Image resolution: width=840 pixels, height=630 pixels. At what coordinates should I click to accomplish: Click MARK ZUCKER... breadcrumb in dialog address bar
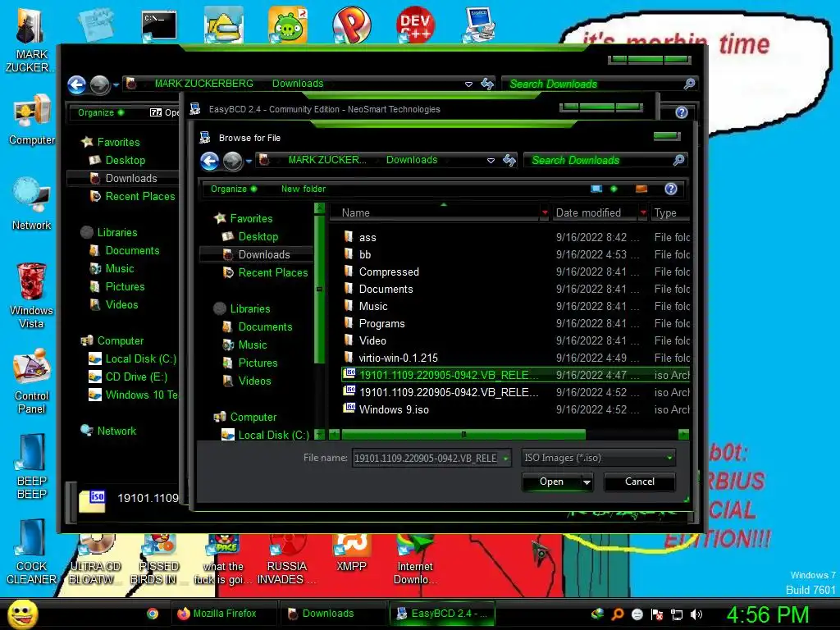327,160
